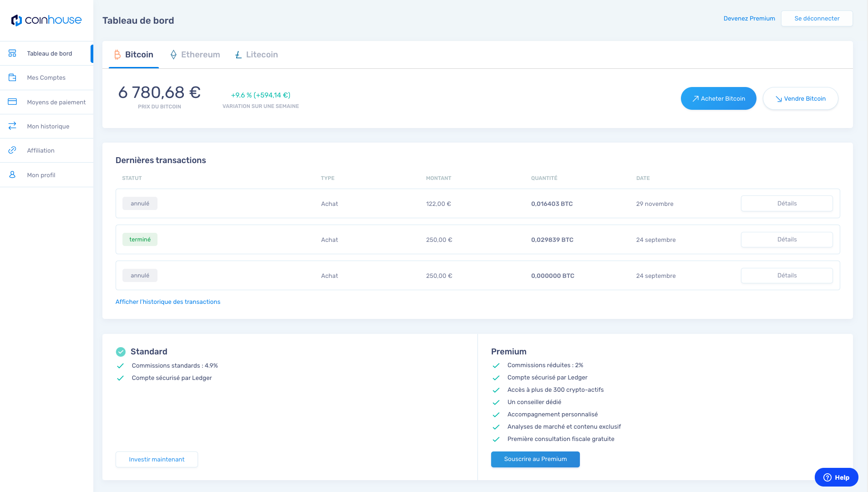Click the TYPE column header

coord(327,178)
